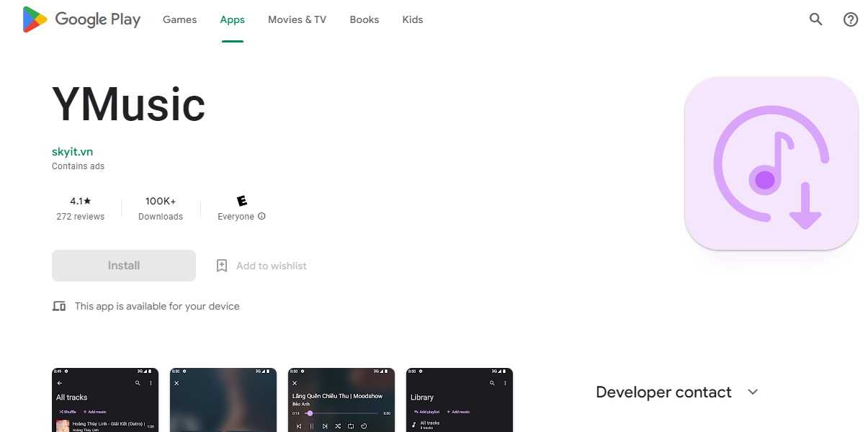This screenshot has width=868, height=432.
Task: Click the Everyone rating info icon
Action: coord(261,216)
